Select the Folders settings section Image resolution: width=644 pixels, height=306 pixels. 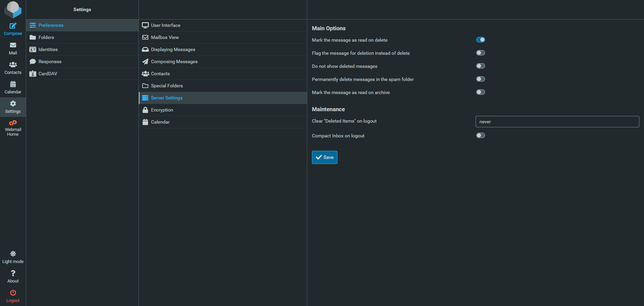(x=46, y=37)
